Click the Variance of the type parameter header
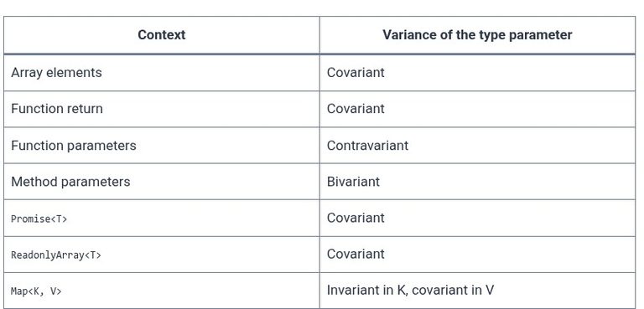 click(x=477, y=35)
